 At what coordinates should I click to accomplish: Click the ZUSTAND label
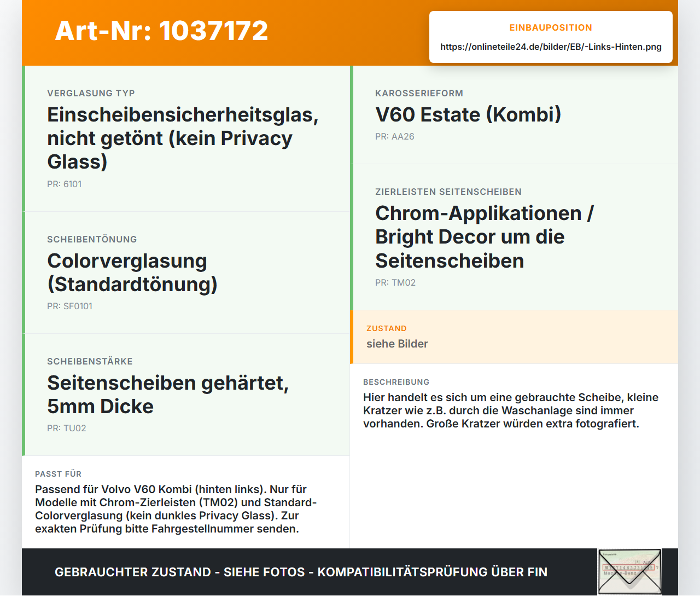pyautogui.click(x=386, y=328)
